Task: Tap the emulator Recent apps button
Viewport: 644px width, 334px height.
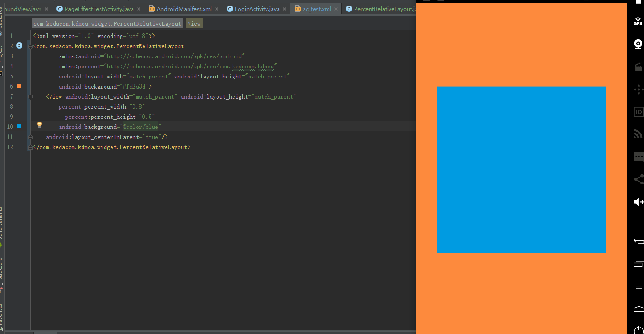Action: click(638, 264)
